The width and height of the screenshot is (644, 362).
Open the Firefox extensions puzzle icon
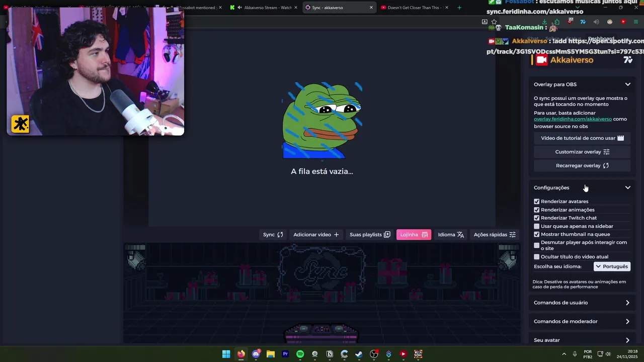tap(557, 22)
